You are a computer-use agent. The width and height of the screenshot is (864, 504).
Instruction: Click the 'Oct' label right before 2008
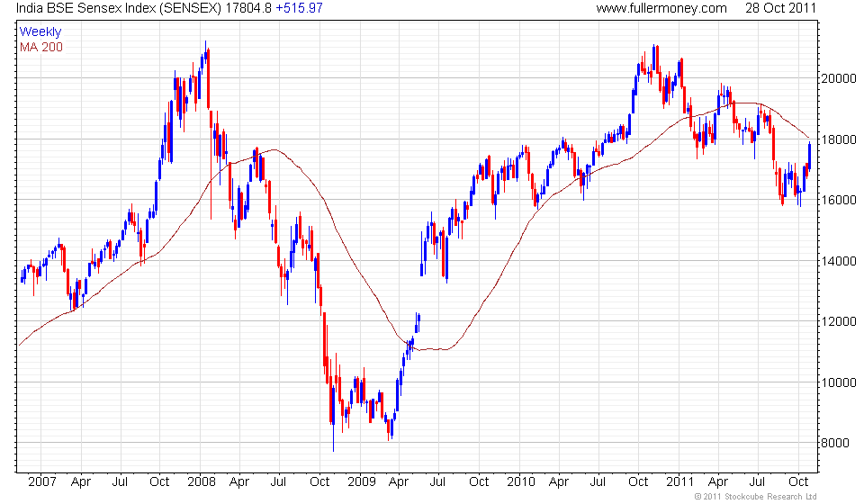[159, 482]
